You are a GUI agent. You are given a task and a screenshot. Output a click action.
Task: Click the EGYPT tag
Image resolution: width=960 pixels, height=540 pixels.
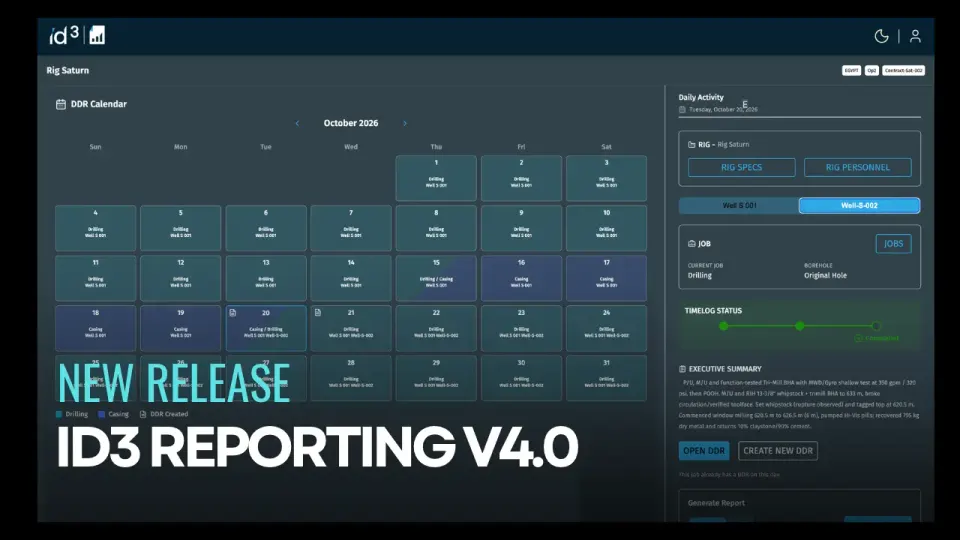pos(851,70)
